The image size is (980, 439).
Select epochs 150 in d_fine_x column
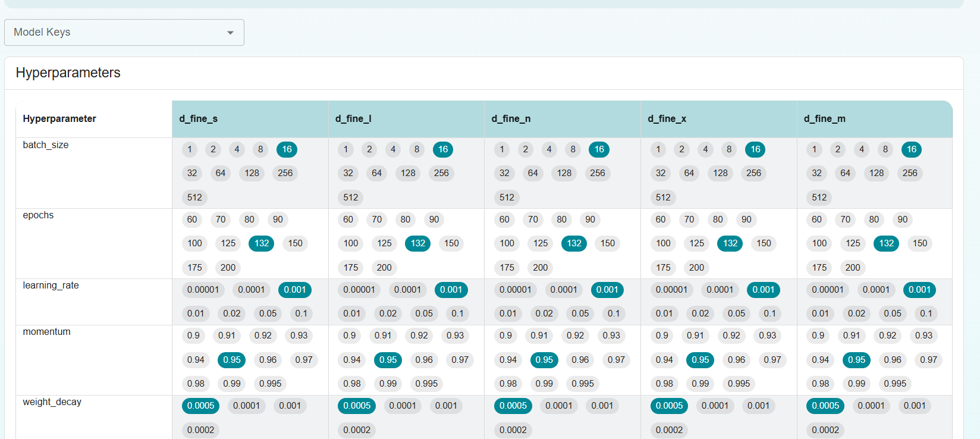pos(764,243)
